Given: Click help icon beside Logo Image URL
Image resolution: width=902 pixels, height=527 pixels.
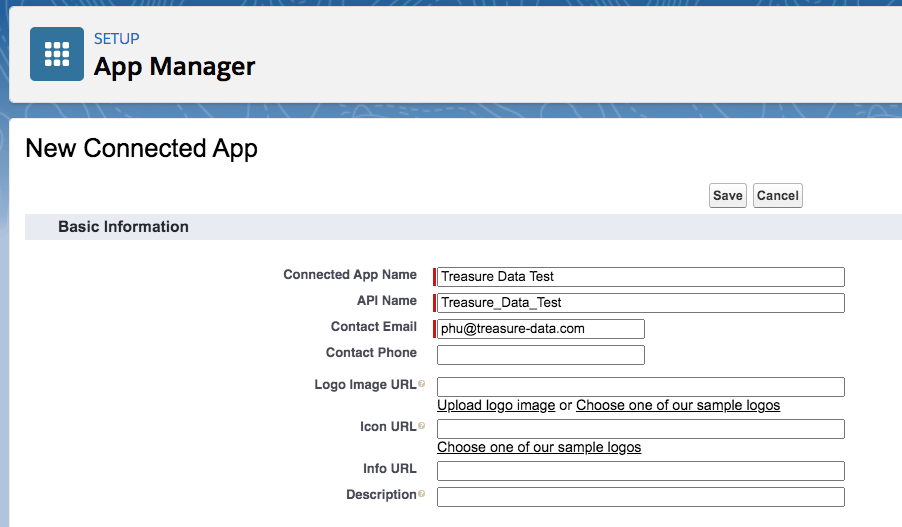Looking at the screenshot, I should coord(421,385).
